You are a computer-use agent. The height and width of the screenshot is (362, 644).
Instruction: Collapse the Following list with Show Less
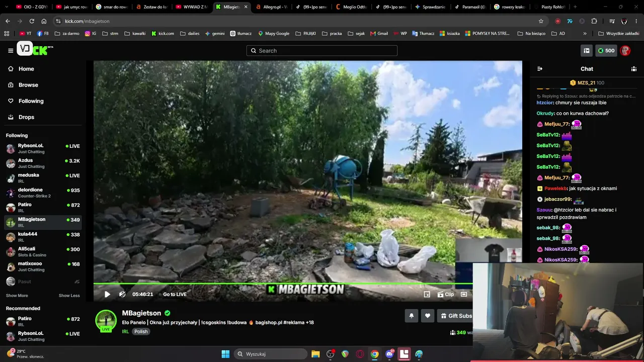[69, 296]
